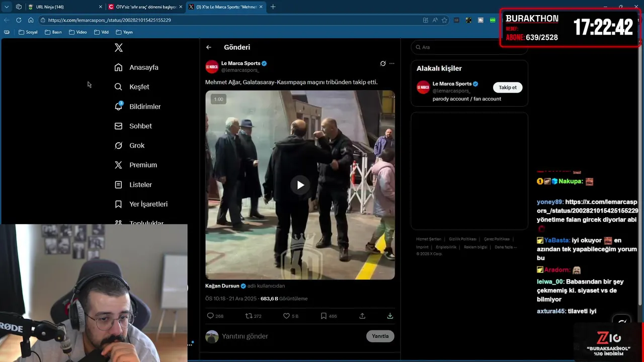
Task: Click the Topluluklar communities icon
Action: pos(119,222)
